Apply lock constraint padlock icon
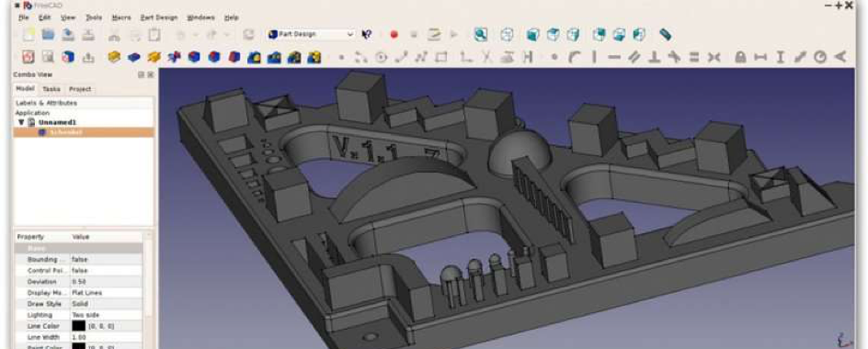This screenshot has height=349, width=868. 740,57
